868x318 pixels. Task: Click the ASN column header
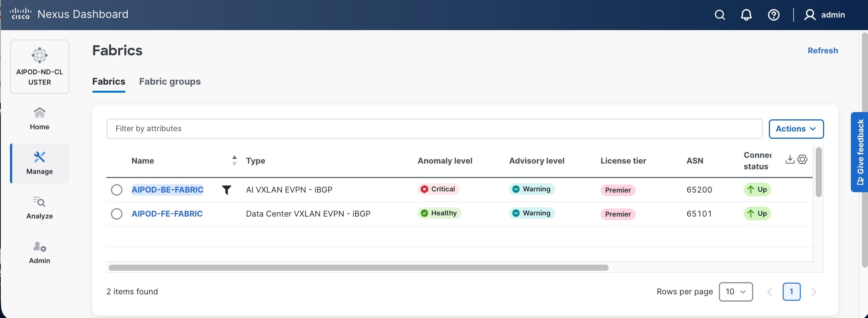click(x=695, y=161)
